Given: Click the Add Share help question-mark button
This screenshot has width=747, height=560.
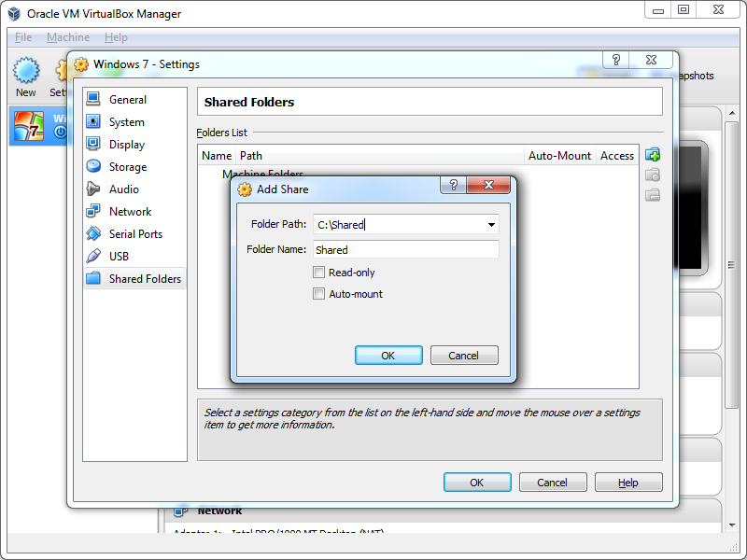Looking at the screenshot, I should 453,187.
